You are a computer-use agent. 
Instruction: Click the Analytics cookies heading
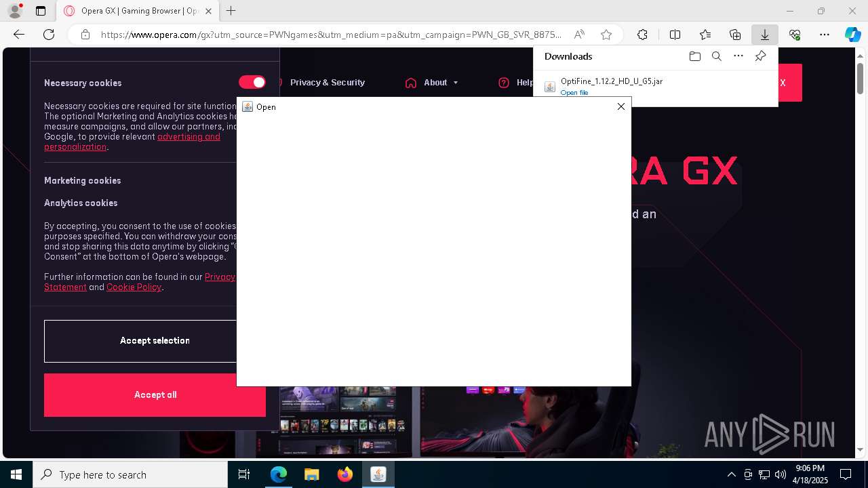point(81,203)
